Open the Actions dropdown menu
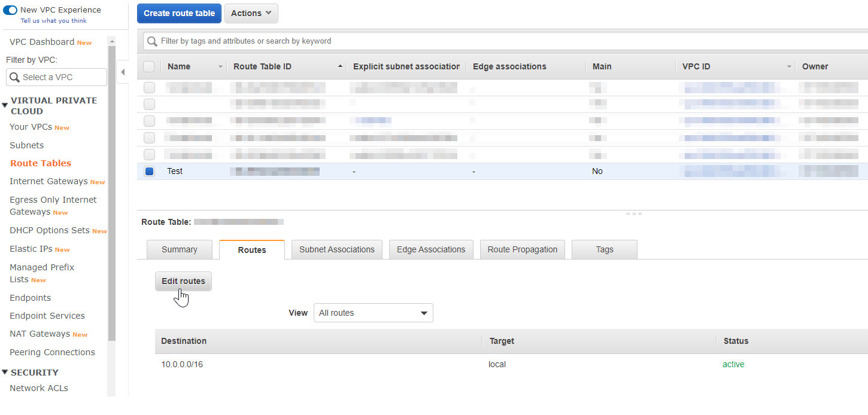Image resolution: width=868 pixels, height=415 pixels. [x=251, y=13]
